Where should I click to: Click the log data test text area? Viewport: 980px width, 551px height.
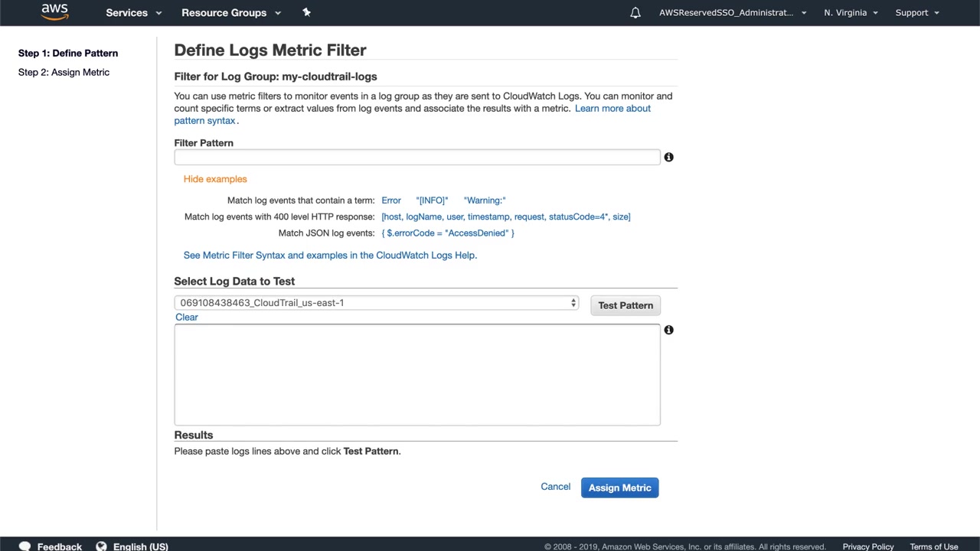(x=416, y=375)
